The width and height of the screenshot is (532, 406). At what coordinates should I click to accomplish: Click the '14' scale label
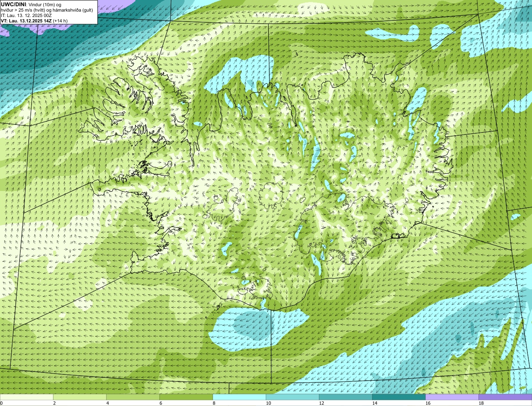point(375,403)
